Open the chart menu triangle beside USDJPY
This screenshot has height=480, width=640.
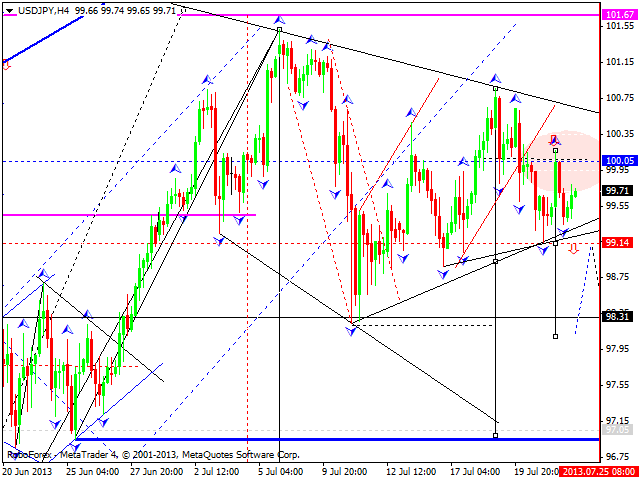click(x=7, y=8)
